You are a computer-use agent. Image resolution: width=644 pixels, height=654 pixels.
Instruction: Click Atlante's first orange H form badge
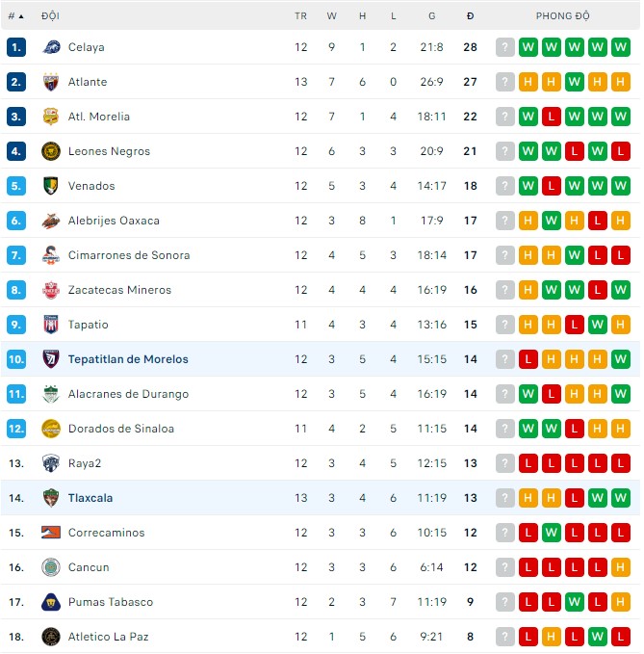(528, 82)
